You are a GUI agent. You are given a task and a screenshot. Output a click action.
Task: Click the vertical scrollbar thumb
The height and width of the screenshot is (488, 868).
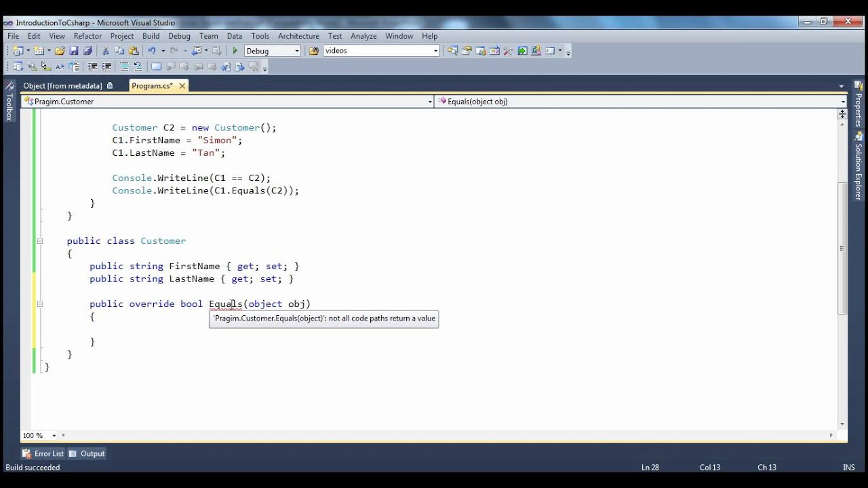point(842,248)
